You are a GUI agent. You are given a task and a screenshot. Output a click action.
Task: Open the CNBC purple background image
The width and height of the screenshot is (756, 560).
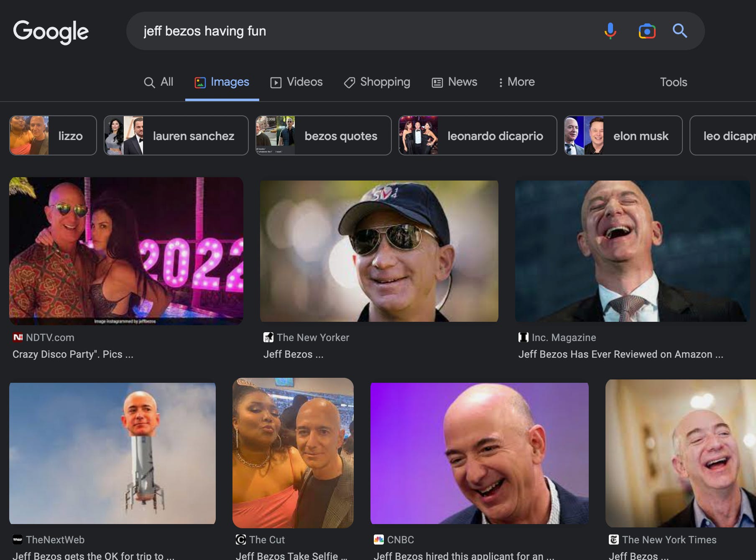[480, 453]
